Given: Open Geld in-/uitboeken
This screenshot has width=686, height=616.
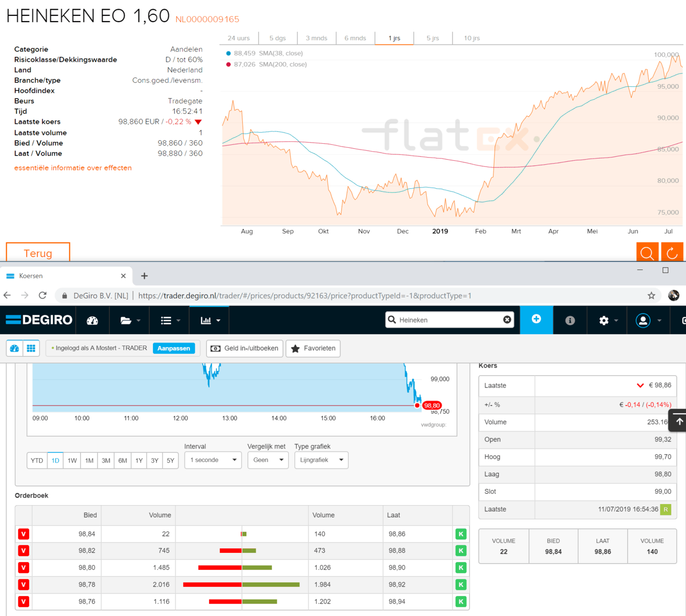Looking at the screenshot, I should point(244,349).
